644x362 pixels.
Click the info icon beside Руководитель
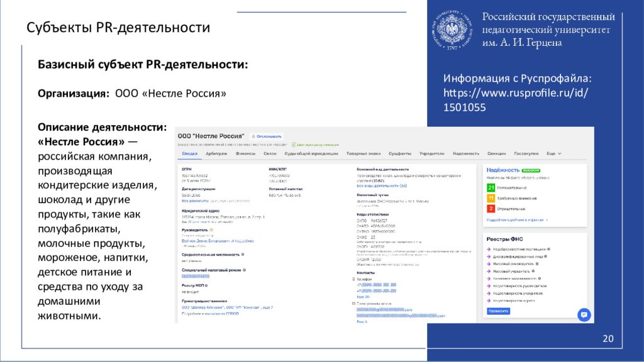(x=211, y=230)
